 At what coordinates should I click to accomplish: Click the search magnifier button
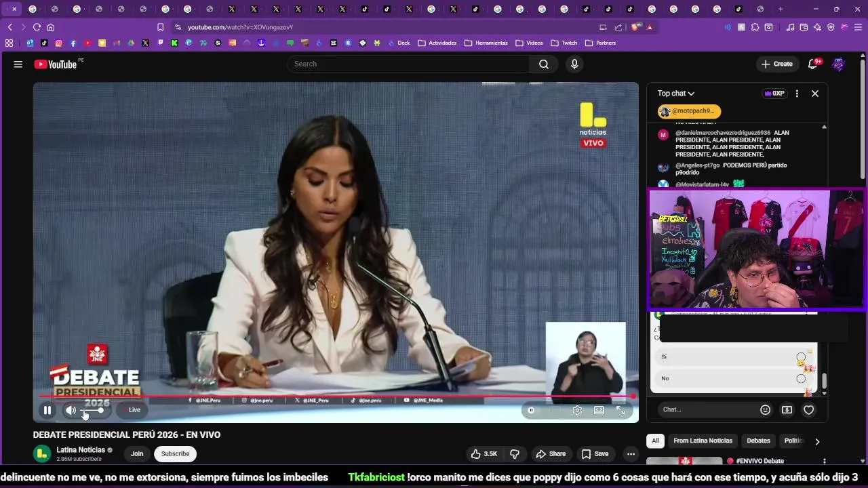544,64
